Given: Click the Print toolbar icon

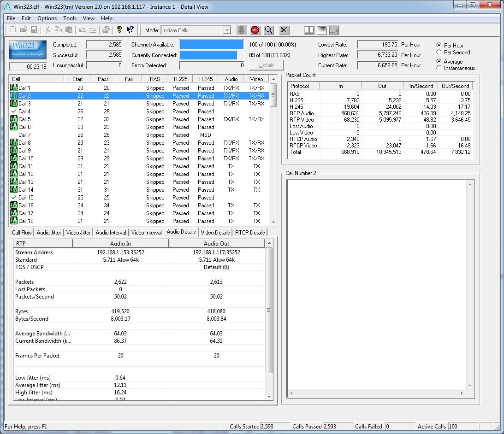Looking at the screenshot, I should [106, 30].
